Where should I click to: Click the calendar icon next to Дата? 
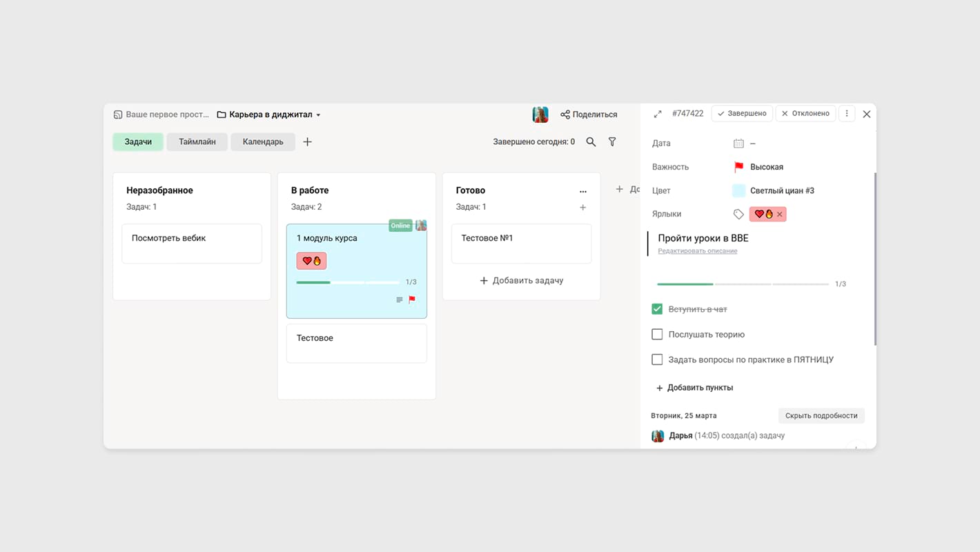click(x=738, y=144)
